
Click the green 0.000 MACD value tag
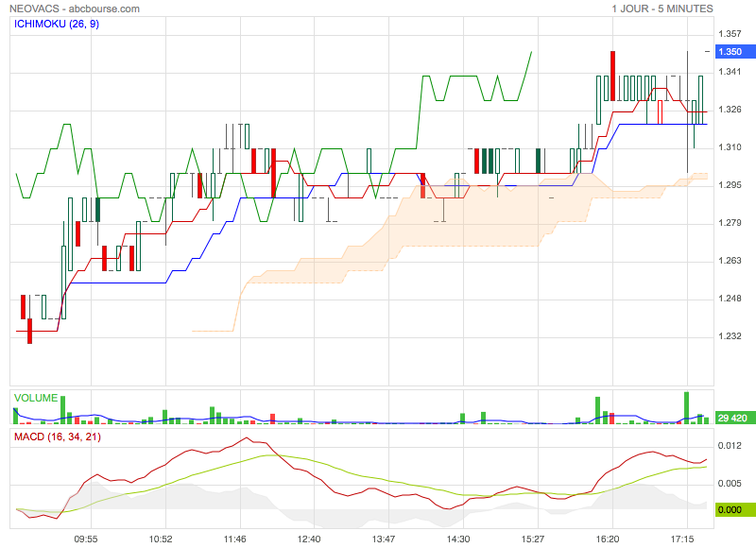[736, 509]
